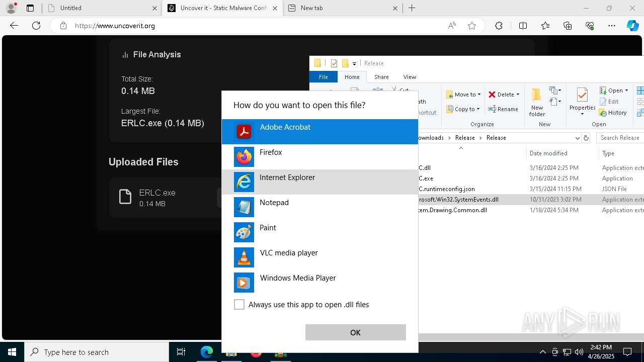Switch to the Share ribbon tab
Screen dimensions: 644x362
pos(381,77)
